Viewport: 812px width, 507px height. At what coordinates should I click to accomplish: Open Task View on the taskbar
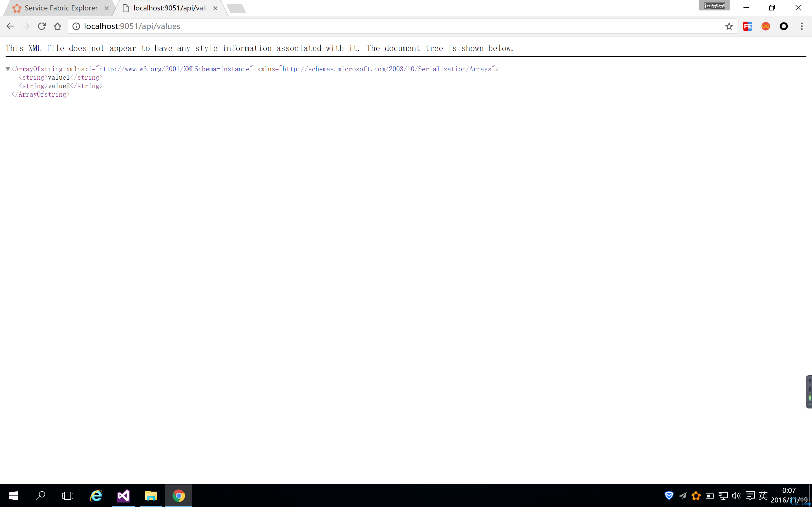click(67, 496)
